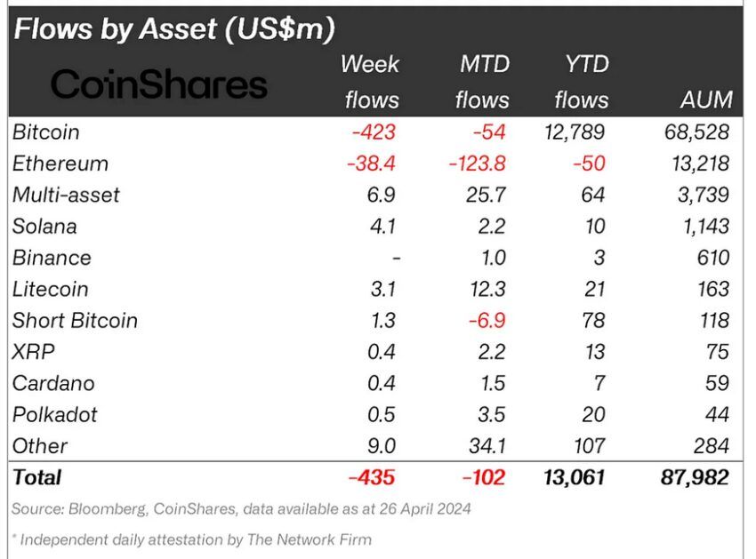Click the Bloomberg, CoinShares source note
This screenshot has width=756, height=559.
coord(241,509)
